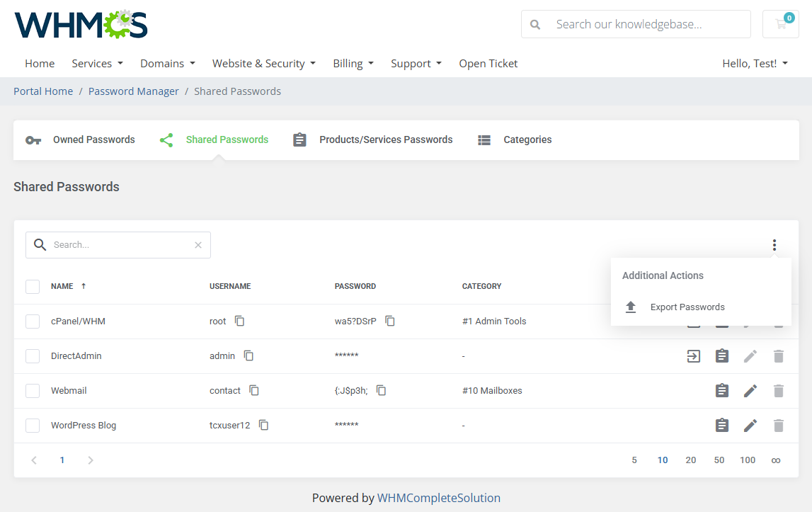Toggle the select-all checkbox in the header
Viewport: 812px width, 512px height.
point(33,287)
